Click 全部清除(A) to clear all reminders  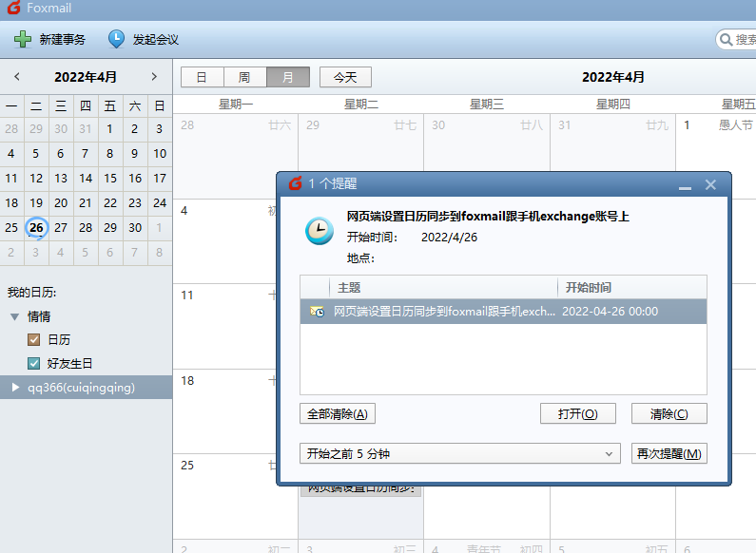click(337, 414)
